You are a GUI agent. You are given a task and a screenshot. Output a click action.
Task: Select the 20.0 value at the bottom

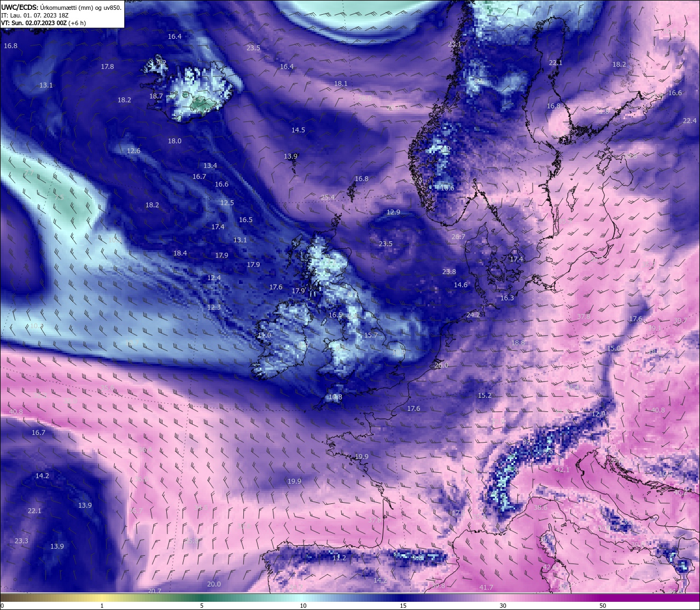point(214,584)
